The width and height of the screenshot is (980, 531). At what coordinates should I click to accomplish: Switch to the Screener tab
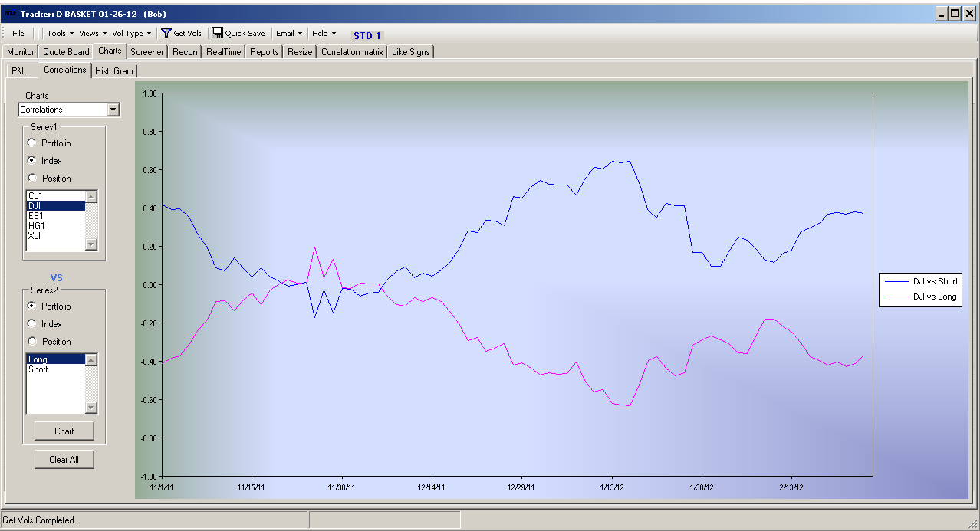coord(147,52)
